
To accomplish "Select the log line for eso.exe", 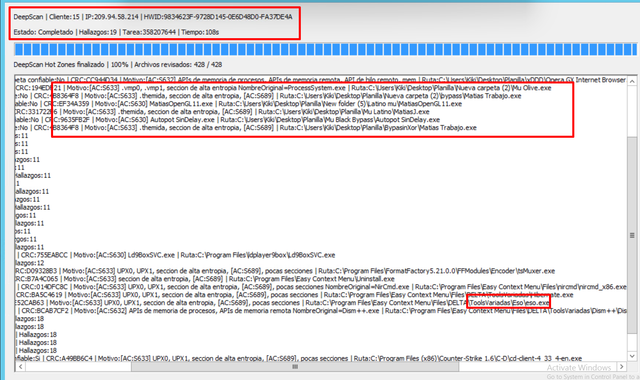I will click(x=282, y=303).
